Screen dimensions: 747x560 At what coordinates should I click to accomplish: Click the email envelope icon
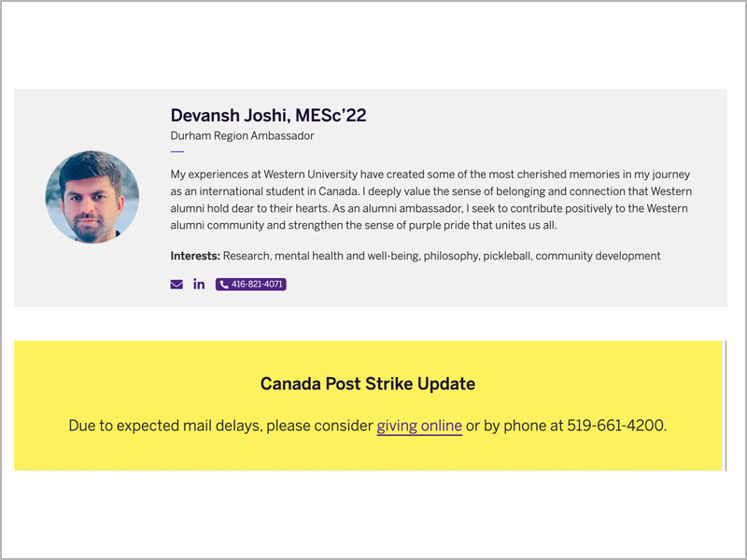(x=176, y=285)
